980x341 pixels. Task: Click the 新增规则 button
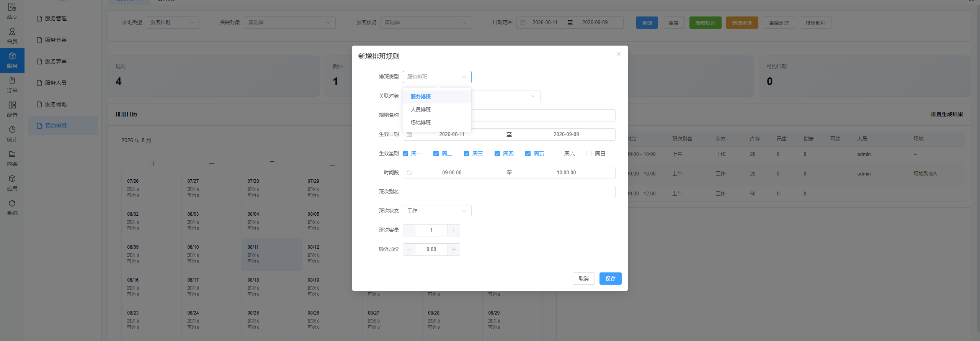(706, 23)
